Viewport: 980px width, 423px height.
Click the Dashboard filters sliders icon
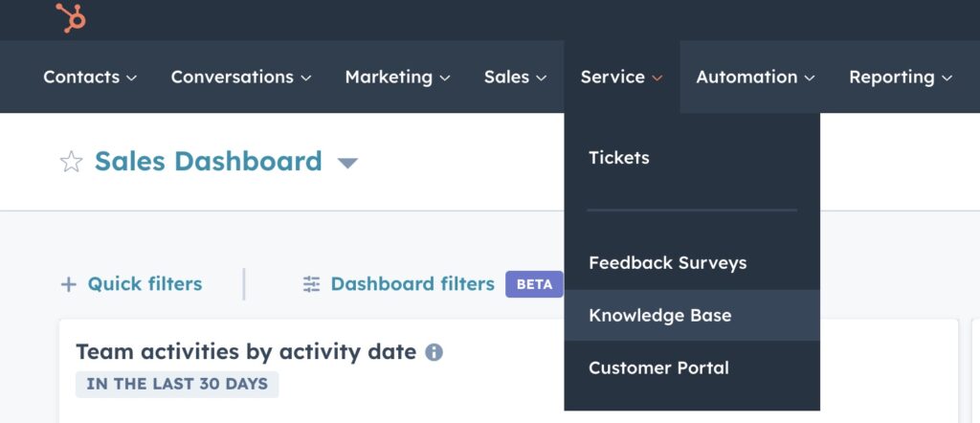312,284
